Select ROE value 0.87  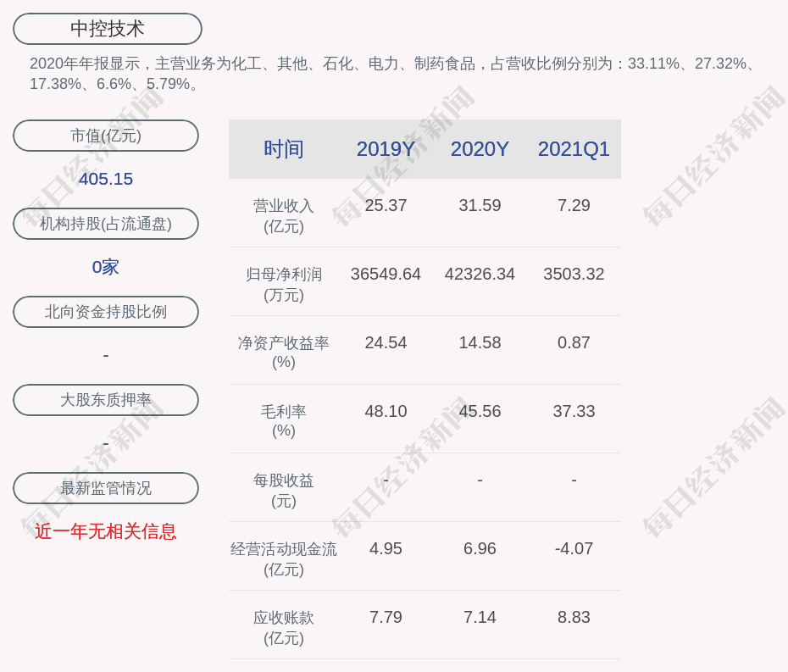click(574, 343)
